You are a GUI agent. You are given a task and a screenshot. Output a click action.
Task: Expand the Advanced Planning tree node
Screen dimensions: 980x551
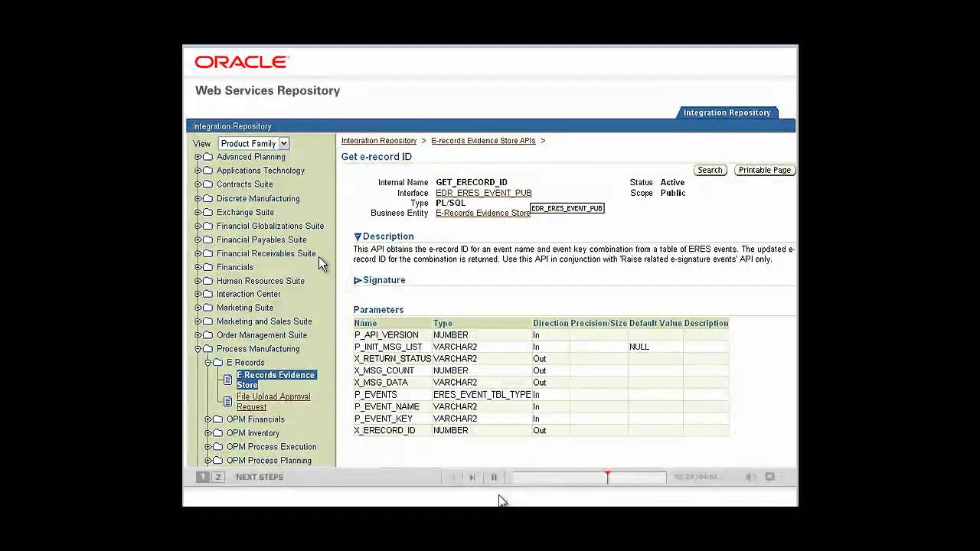(x=198, y=157)
